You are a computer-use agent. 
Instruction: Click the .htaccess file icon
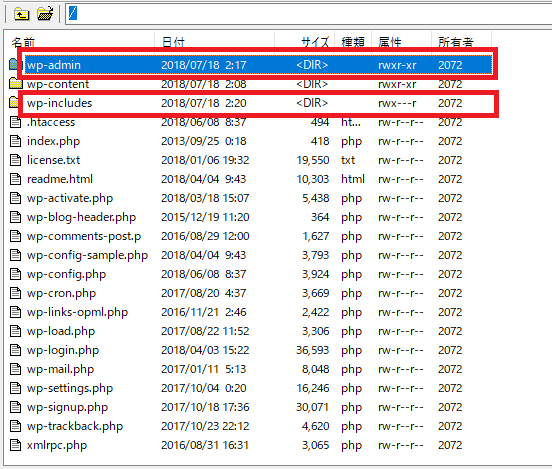15,122
